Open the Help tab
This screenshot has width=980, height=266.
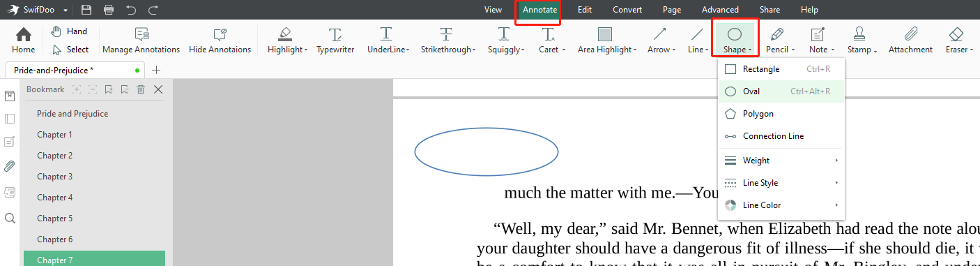point(809,10)
